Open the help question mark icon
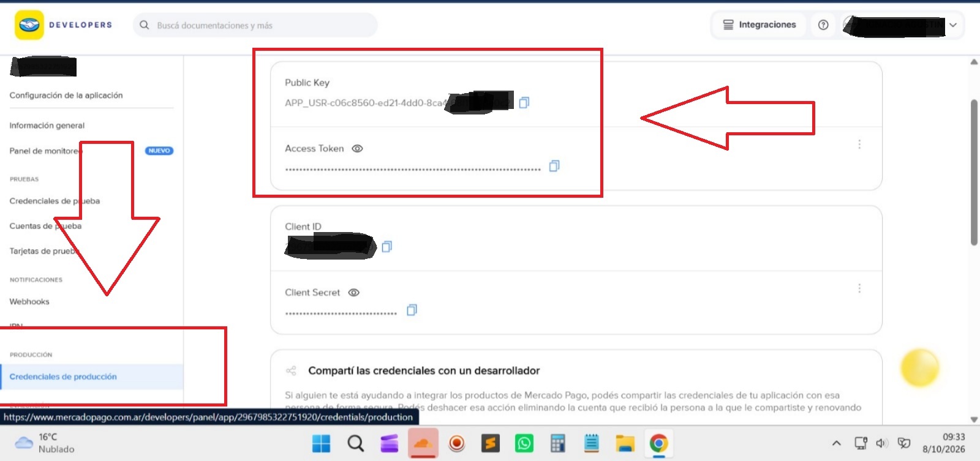980x461 pixels. 823,25
